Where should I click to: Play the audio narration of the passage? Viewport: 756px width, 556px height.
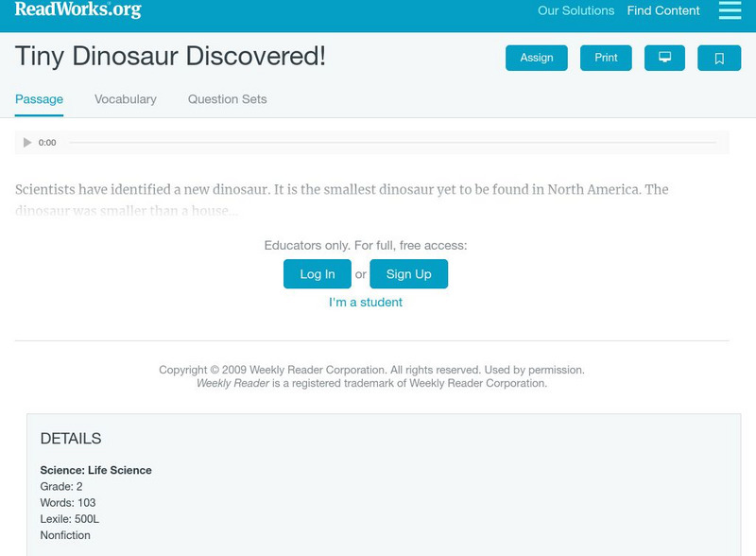[26, 142]
